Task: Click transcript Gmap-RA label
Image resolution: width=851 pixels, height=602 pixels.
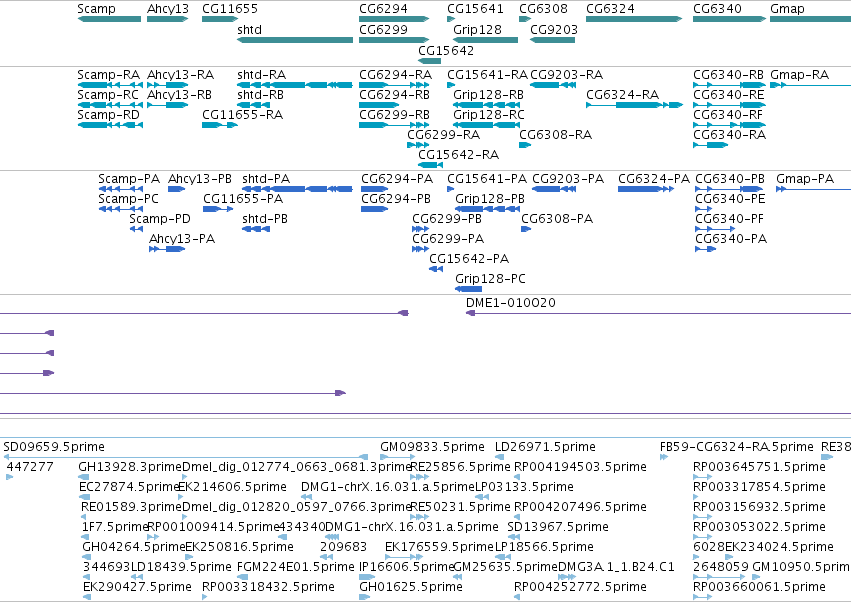Action: tap(799, 74)
